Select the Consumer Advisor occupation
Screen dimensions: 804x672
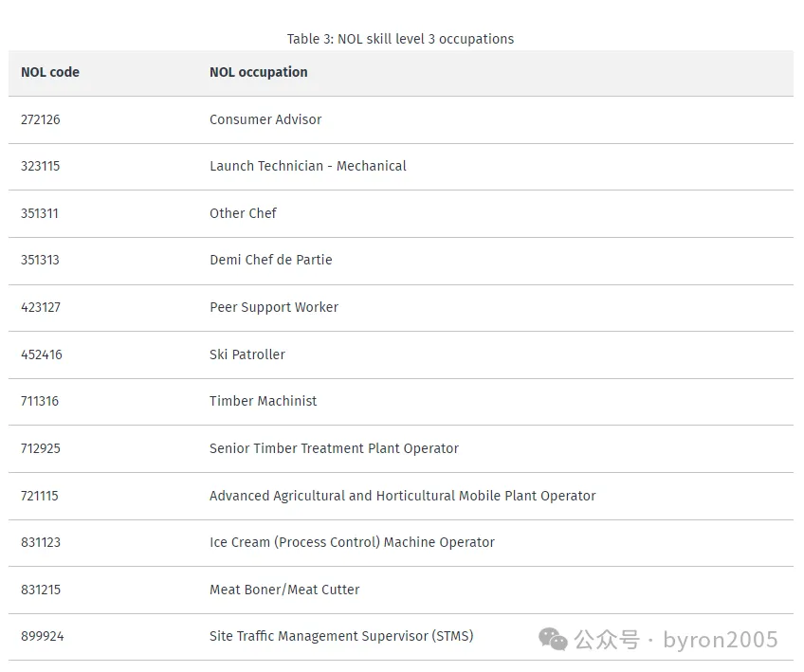tap(265, 119)
